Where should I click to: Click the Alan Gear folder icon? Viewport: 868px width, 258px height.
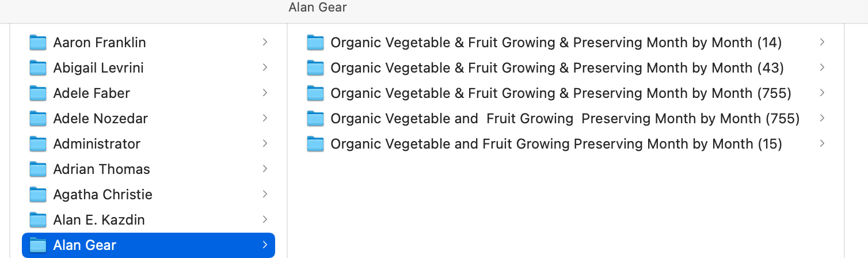tap(38, 245)
